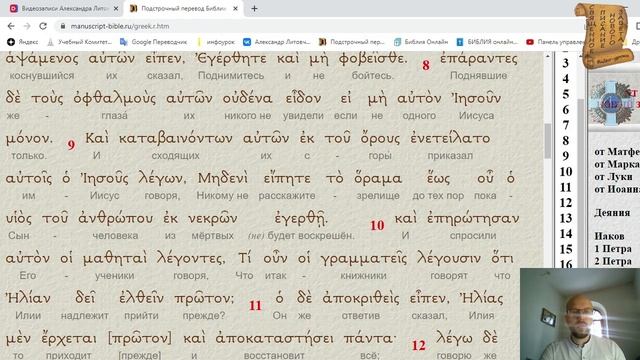Jump to chapter 6 in chapter list
The height and width of the screenshot is (360, 640).
tap(565, 110)
